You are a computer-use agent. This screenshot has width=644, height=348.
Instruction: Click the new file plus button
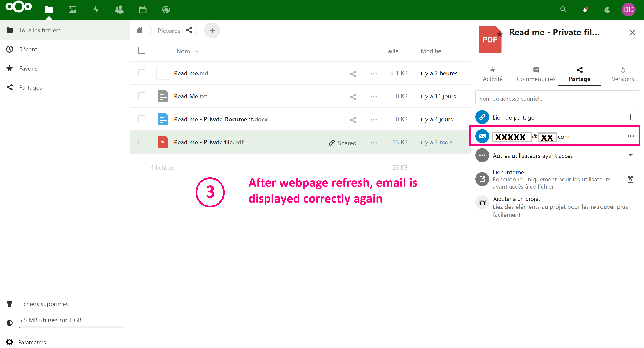[x=212, y=31]
